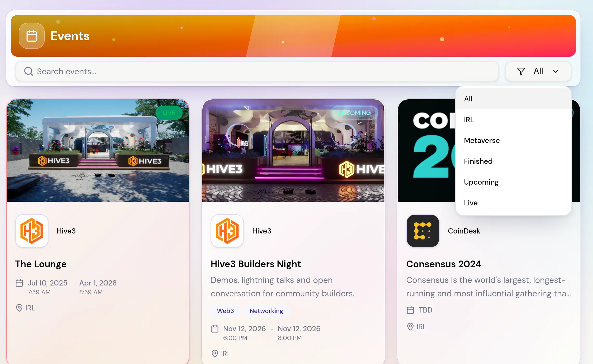
Task: Choose Finished in the filter list
Action: (x=513, y=161)
